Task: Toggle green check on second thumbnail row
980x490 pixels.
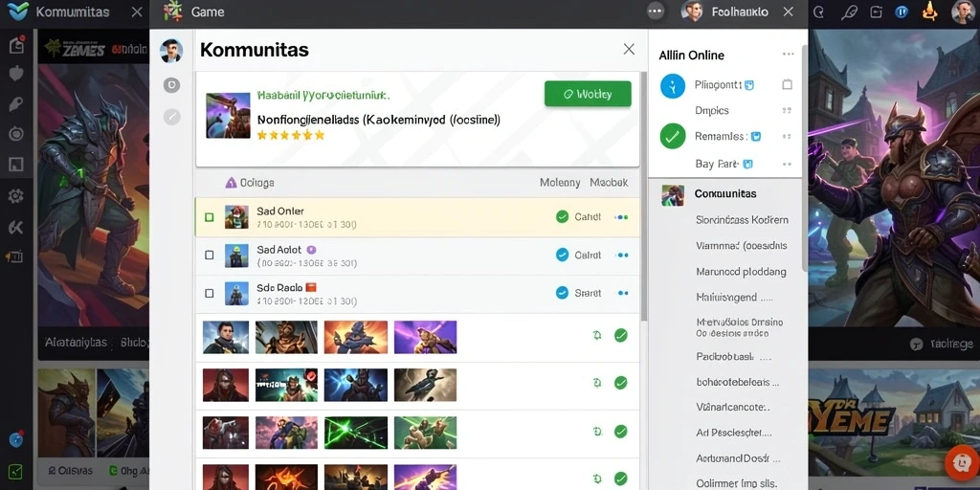Action: (620, 383)
